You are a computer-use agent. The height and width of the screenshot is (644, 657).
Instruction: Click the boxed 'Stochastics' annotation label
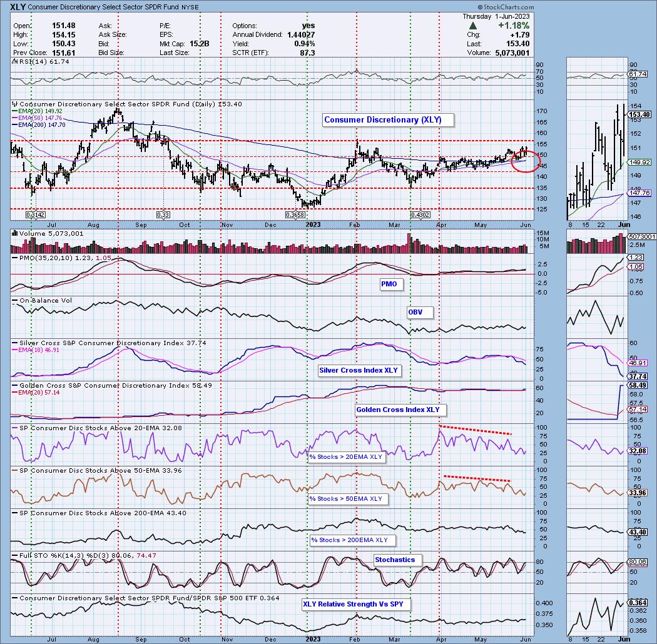click(x=397, y=560)
